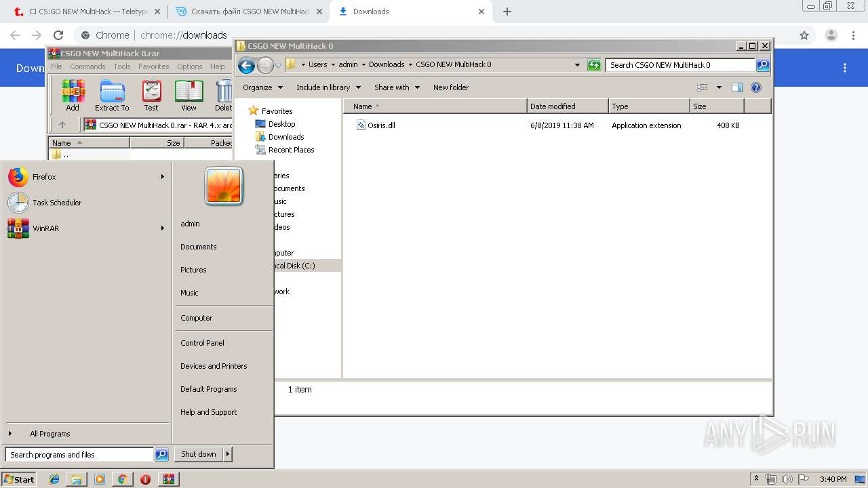Screen dimensions: 868x488
Task: Open the views options dropdown arrow
Action: pos(719,87)
